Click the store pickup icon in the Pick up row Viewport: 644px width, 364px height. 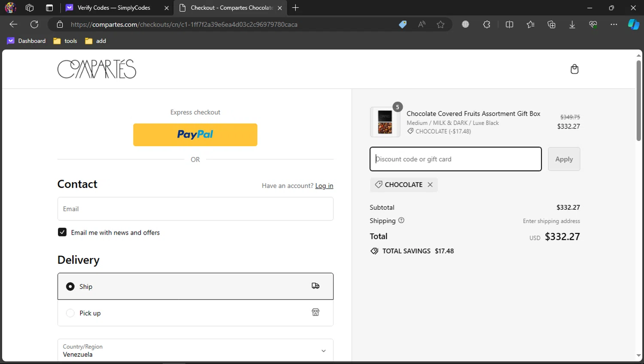[316, 312]
